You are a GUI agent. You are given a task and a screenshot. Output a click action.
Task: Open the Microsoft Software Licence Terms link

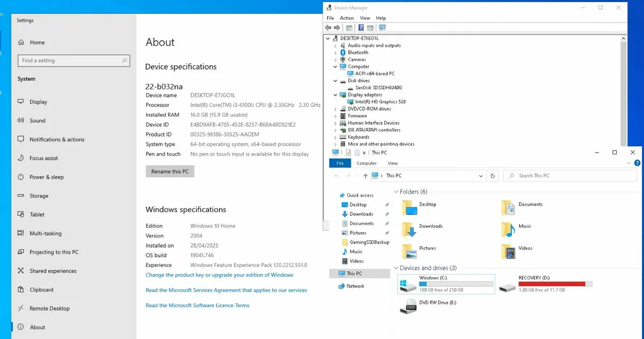point(197,305)
